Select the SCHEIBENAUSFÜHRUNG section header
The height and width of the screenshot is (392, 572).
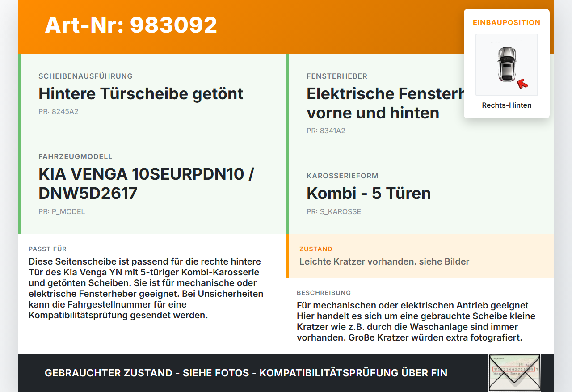[x=85, y=76]
